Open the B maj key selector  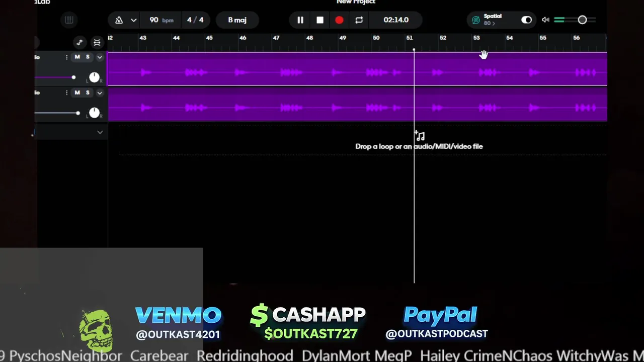(x=237, y=20)
